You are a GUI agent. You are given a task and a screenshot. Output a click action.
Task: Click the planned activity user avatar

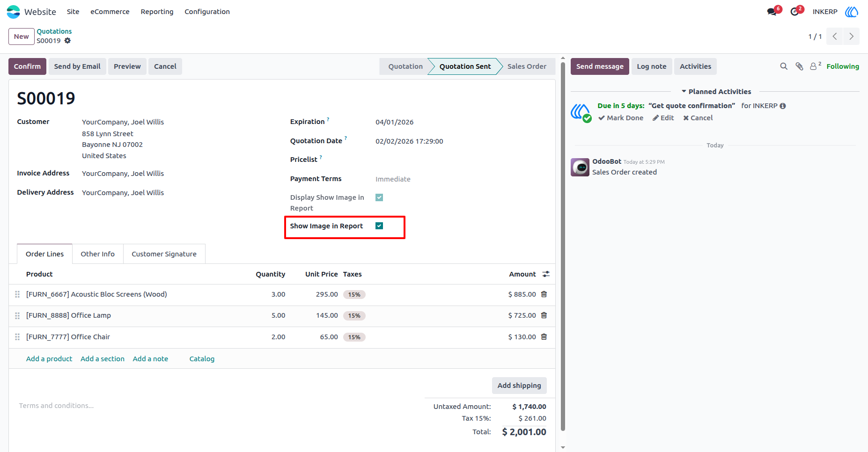580,112
